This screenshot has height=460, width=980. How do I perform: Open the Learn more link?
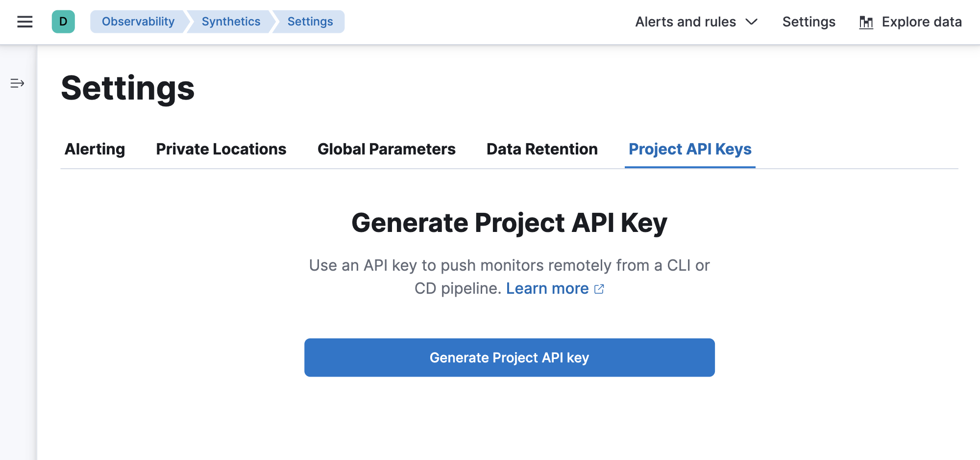click(x=547, y=288)
